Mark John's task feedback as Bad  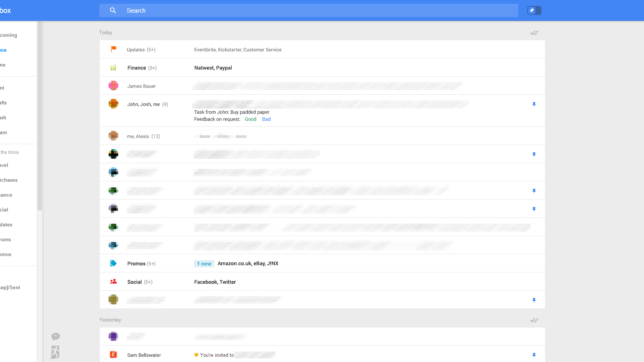[266, 119]
